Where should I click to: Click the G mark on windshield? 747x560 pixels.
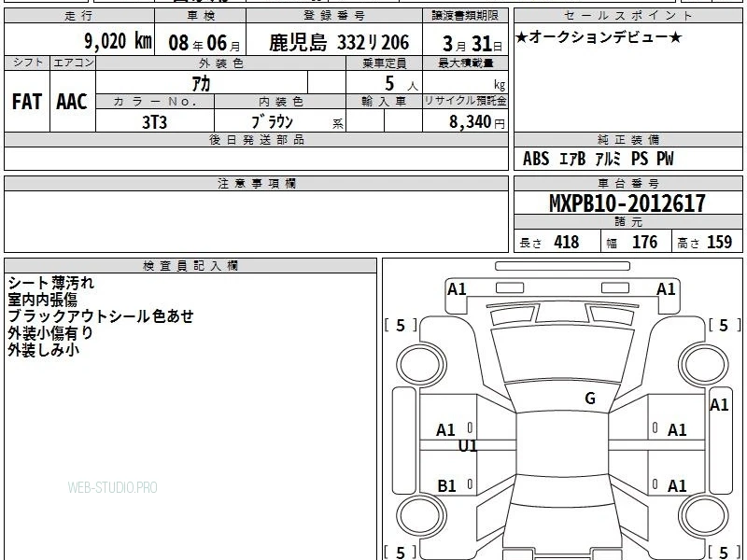590,399
